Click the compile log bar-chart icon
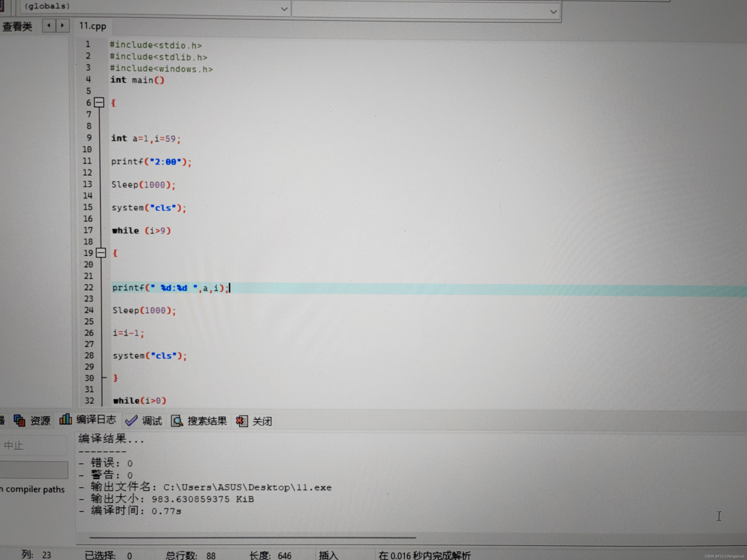Image resolution: width=747 pixels, height=560 pixels. [65, 419]
